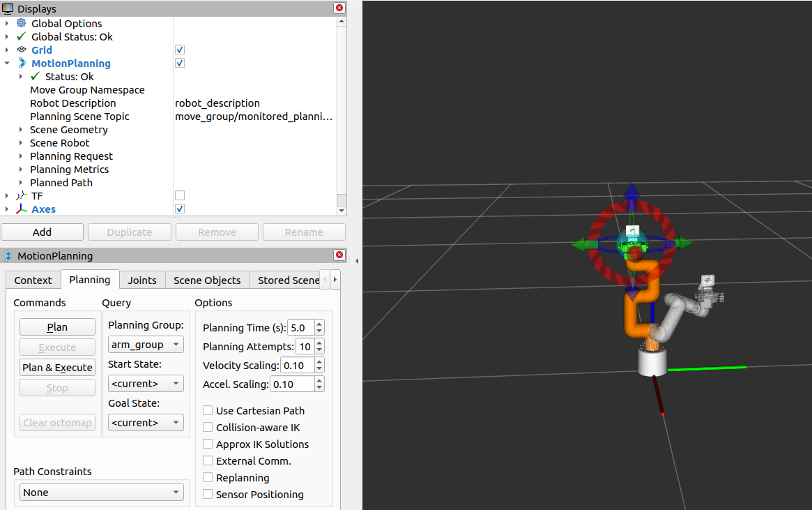Click the Plan button
The height and width of the screenshot is (510, 812).
[x=57, y=327]
